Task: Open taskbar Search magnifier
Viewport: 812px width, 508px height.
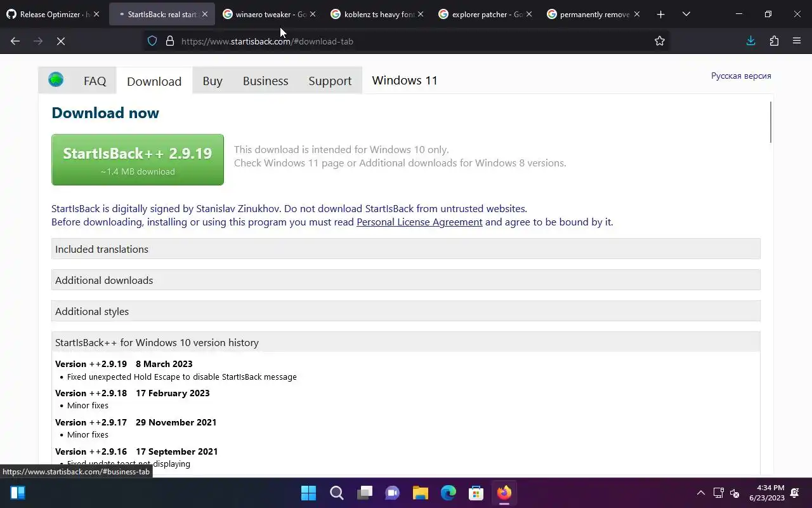Action: [336, 493]
